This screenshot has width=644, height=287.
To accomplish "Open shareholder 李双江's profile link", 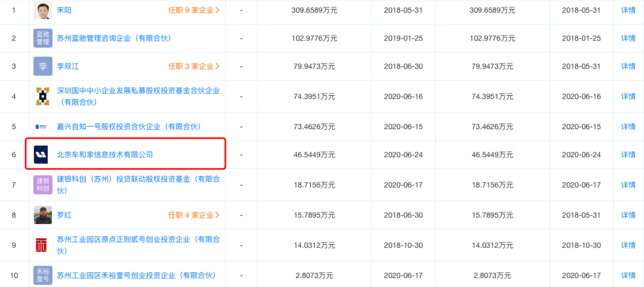I will click(x=68, y=66).
